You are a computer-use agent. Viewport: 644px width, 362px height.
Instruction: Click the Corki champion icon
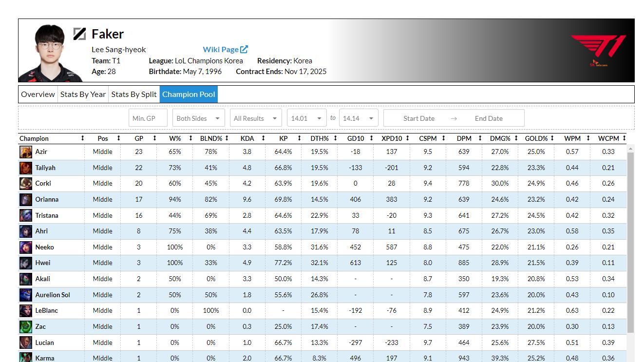(x=26, y=183)
